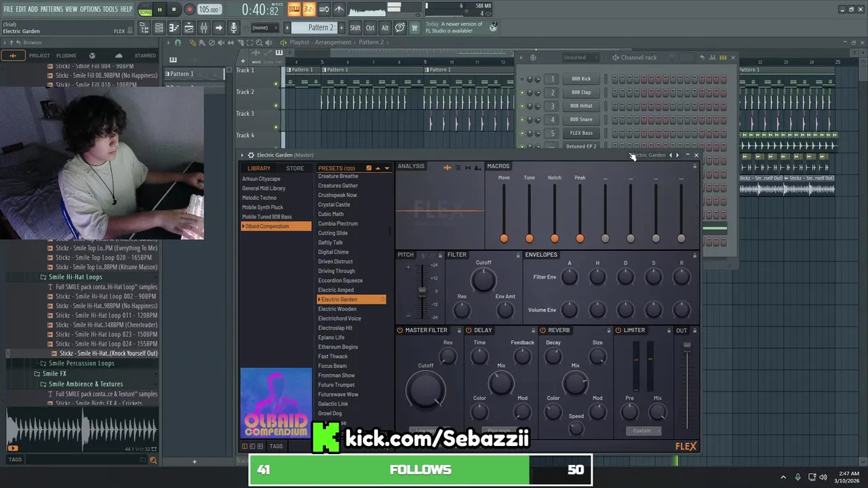Mute the 808 Clap channel LED
The height and width of the screenshot is (488, 868).
(x=521, y=92)
